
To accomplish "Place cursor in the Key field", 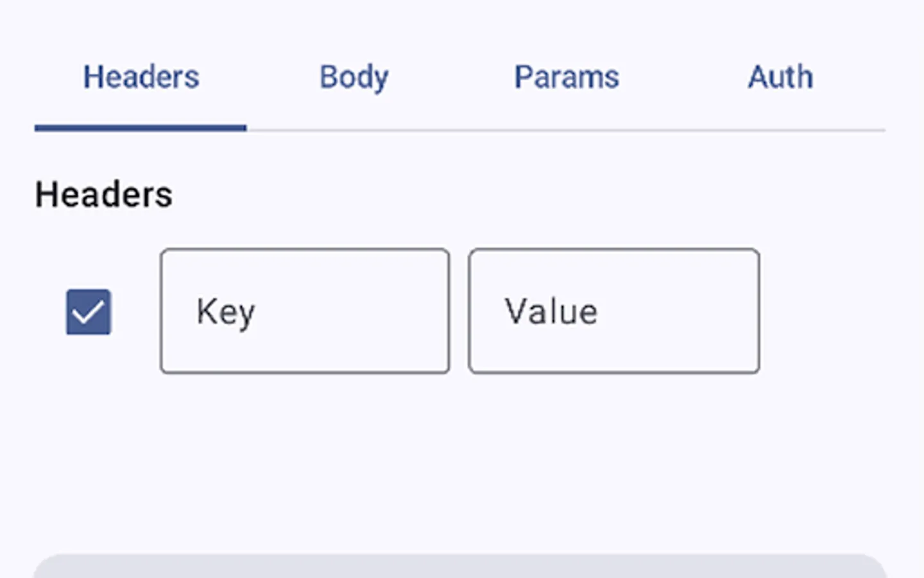I will [305, 311].
